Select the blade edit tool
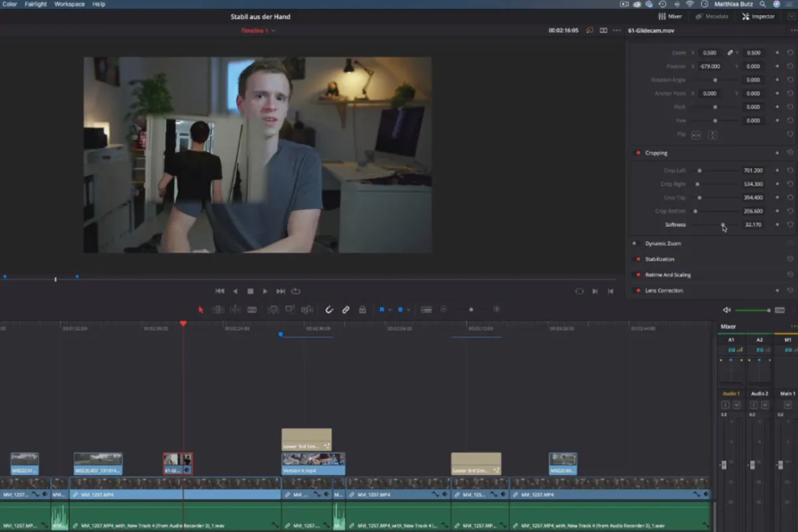The height and width of the screenshot is (532, 798). [252, 310]
